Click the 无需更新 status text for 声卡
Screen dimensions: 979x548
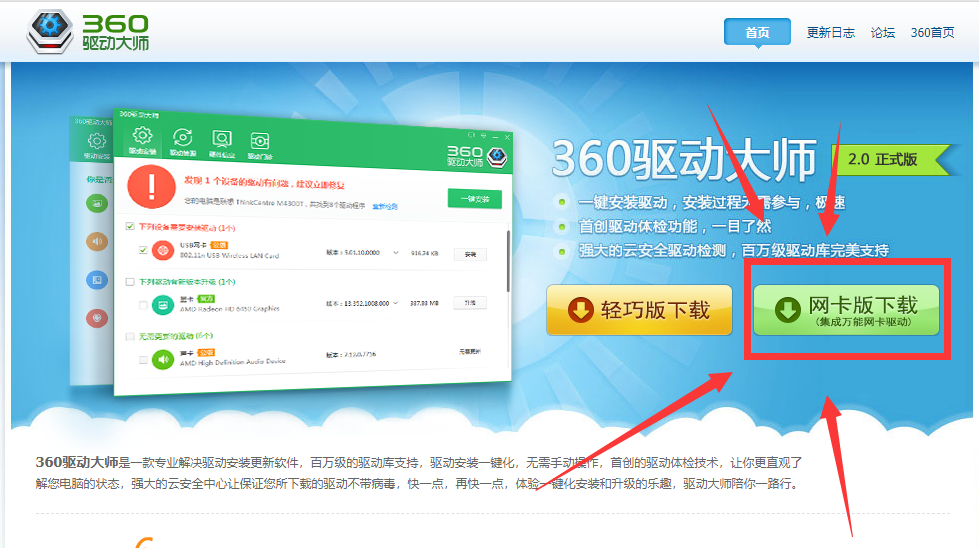click(x=470, y=352)
